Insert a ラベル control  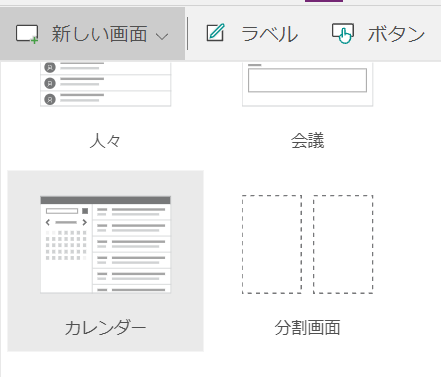tap(252, 34)
